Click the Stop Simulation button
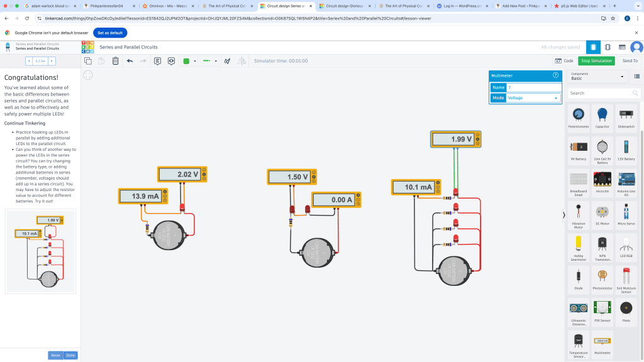This screenshot has width=644, height=362. (x=596, y=61)
